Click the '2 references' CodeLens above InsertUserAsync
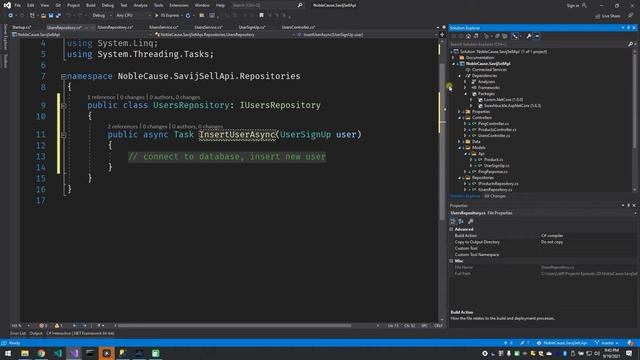The height and width of the screenshot is (360, 640). 123,127
